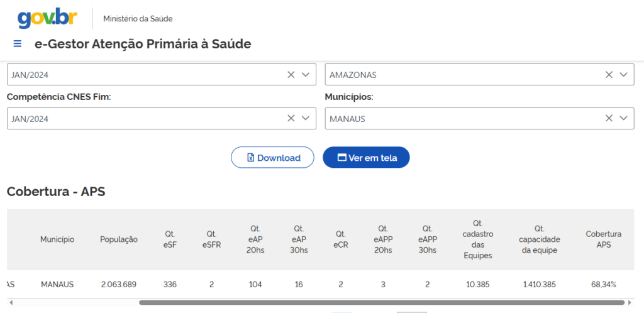
Task: Expand the AMAZONAS dropdown chevron
Action: click(623, 74)
